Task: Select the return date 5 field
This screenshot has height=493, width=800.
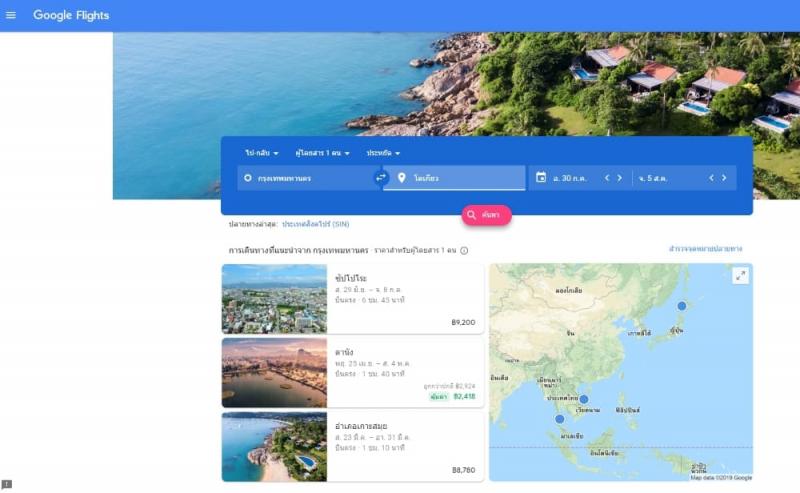Action: coord(653,178)
